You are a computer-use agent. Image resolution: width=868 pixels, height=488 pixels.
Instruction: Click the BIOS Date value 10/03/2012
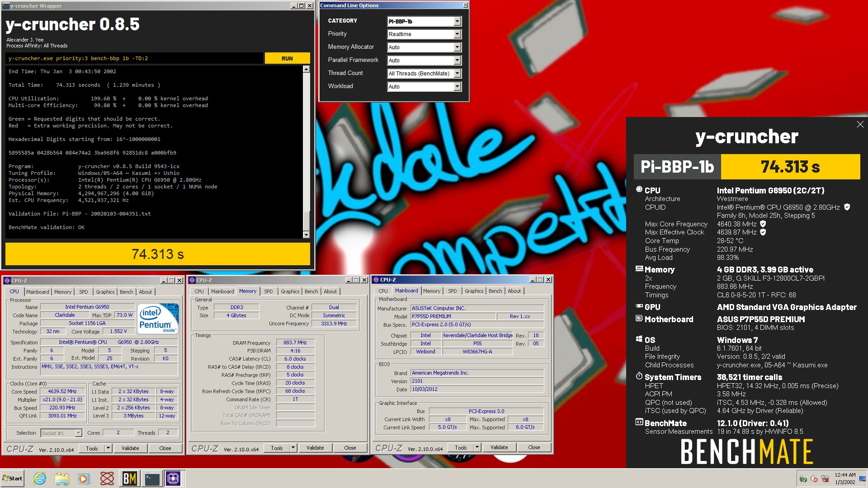(x=477, y=389)
